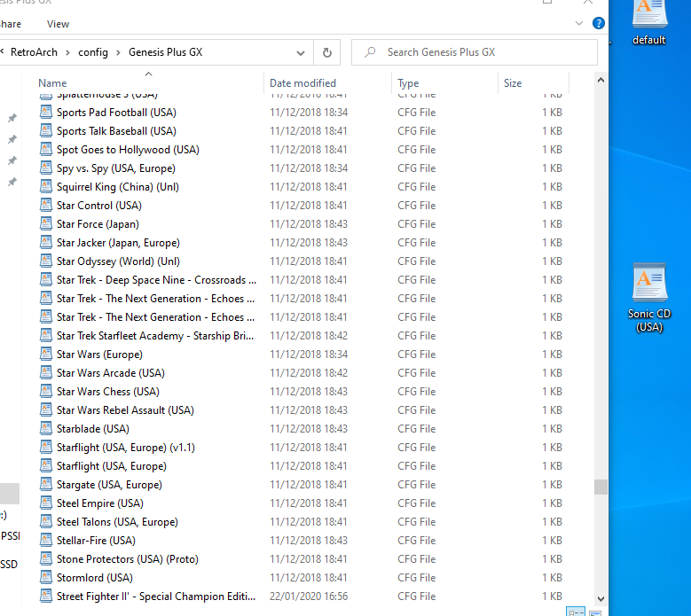The width and height of the screenshot is (691, 616).
Task: Select file Star Wars Chess (USA)
Action: (x=108, y=392)
